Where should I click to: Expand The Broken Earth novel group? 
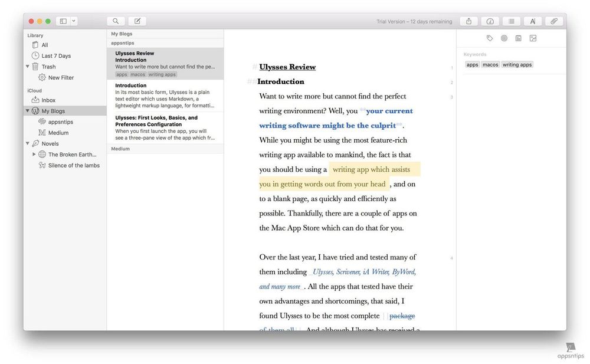coord(34,154)
